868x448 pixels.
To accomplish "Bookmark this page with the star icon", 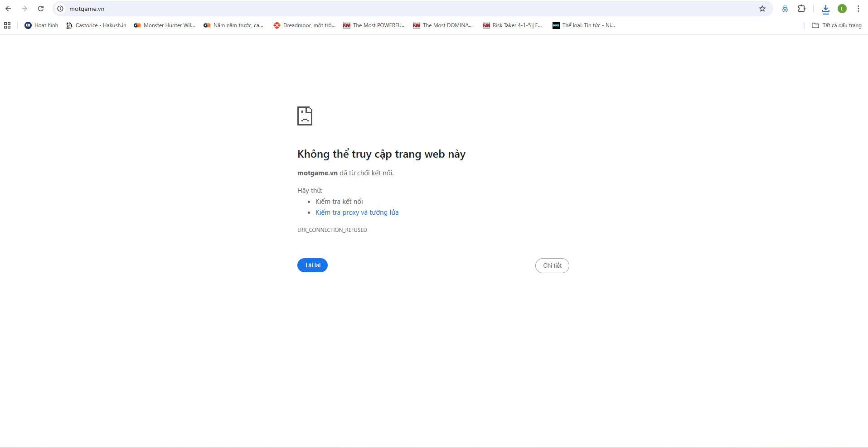I will pos(762,9).
